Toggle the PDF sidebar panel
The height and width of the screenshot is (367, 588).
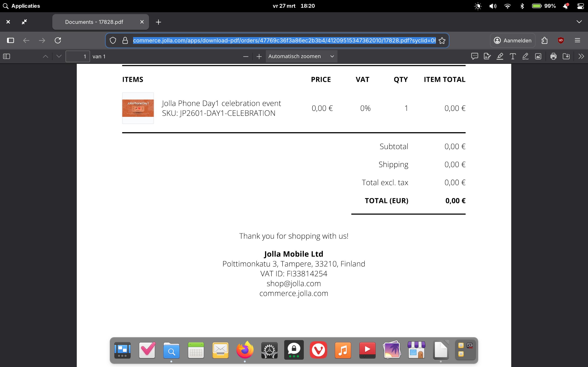[7, 56]
